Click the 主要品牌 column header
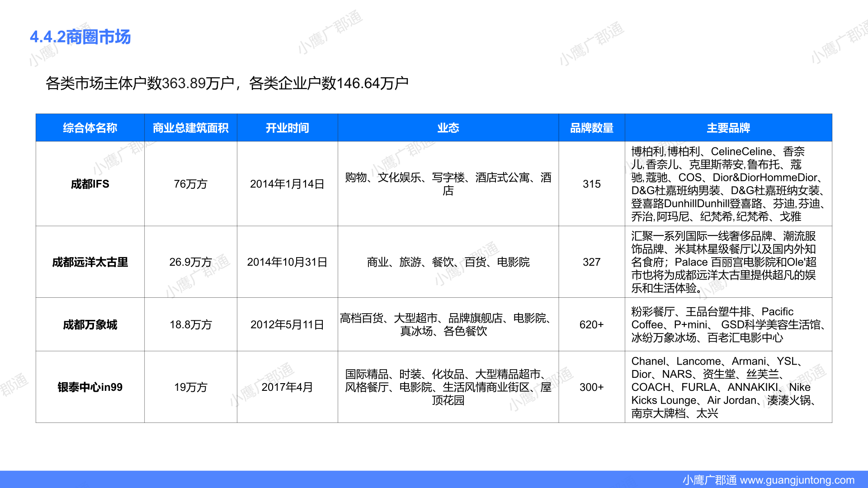 [728, 128]
